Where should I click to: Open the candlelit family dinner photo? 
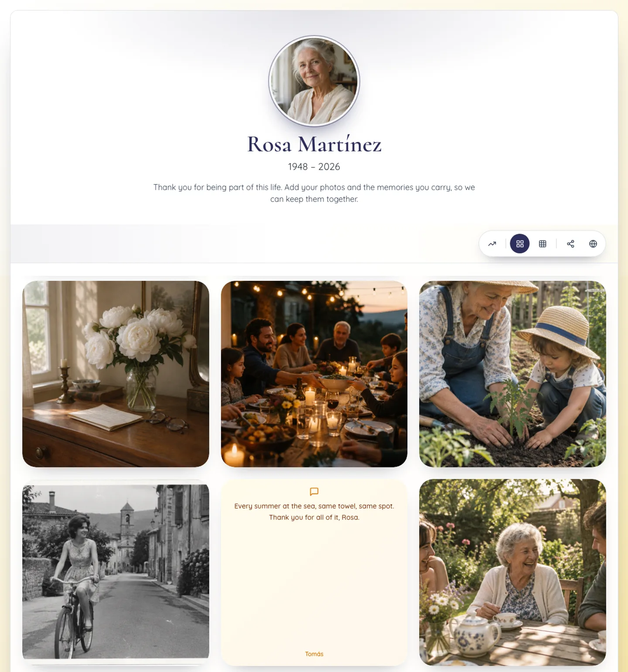click(314, 374)
